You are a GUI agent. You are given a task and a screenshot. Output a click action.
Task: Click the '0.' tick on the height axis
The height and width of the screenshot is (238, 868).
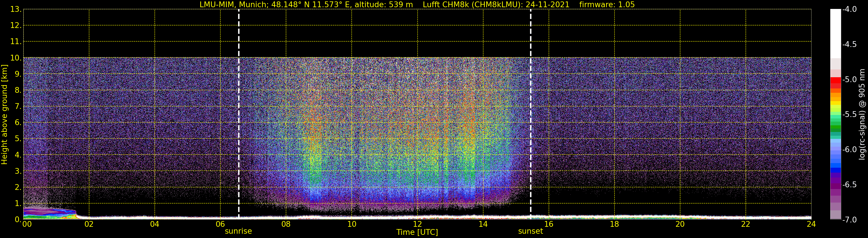pos(18,220)
